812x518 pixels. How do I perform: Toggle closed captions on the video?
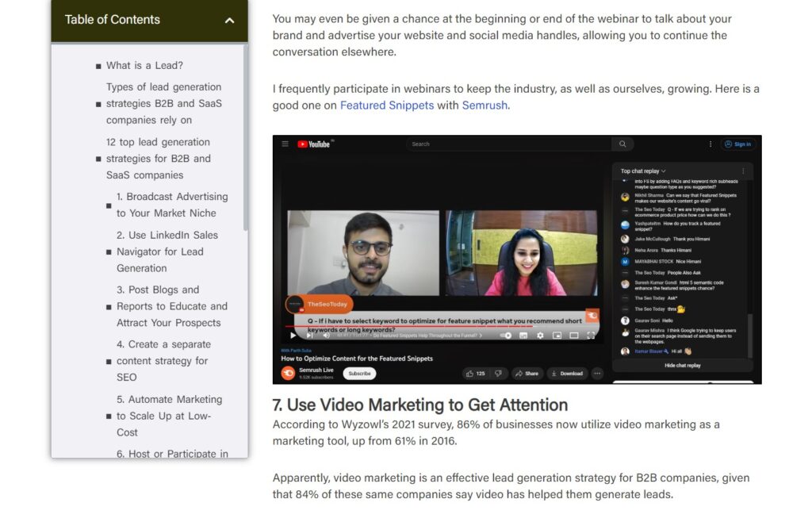(x=524, y=336)
